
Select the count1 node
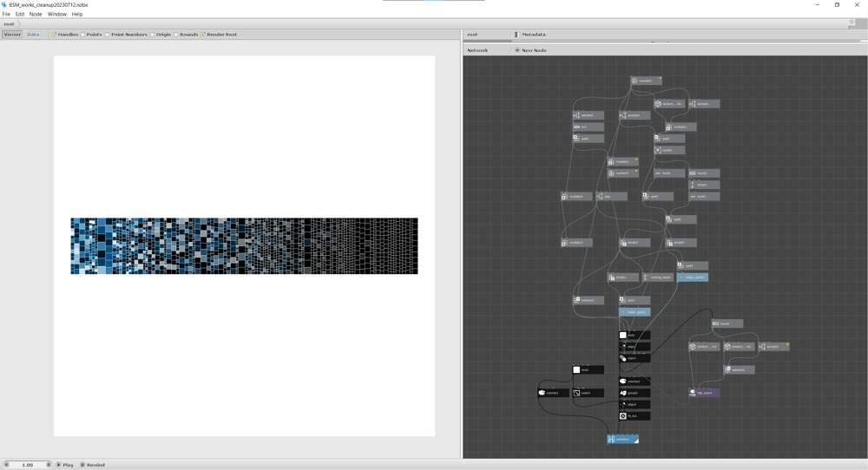(x=727, y=324)
